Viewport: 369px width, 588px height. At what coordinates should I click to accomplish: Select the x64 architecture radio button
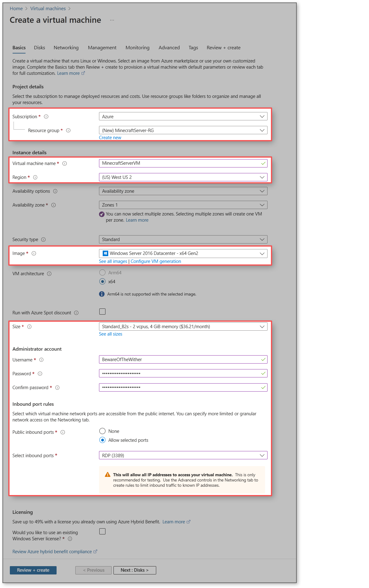pyautogui.click(x=102, y=281)
